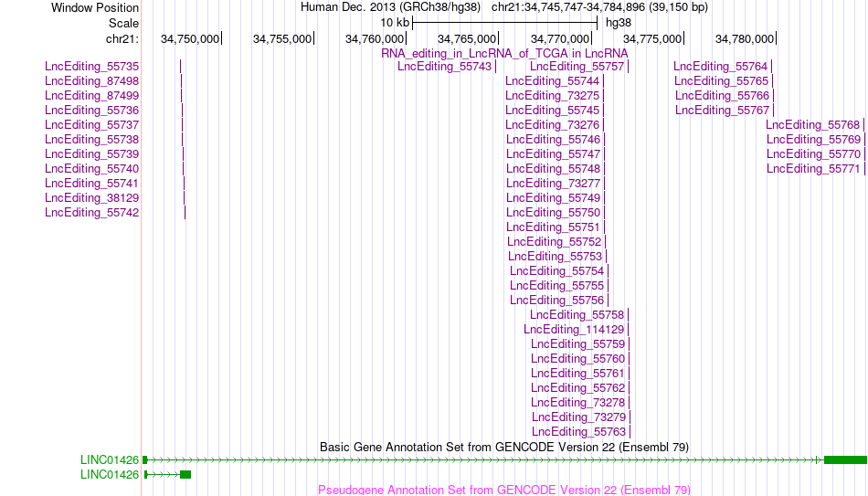The width and height of the screenshot is (868, 496).
Task: Select the second, shorter LINC01426 transcript label
Action: [110, 475]
